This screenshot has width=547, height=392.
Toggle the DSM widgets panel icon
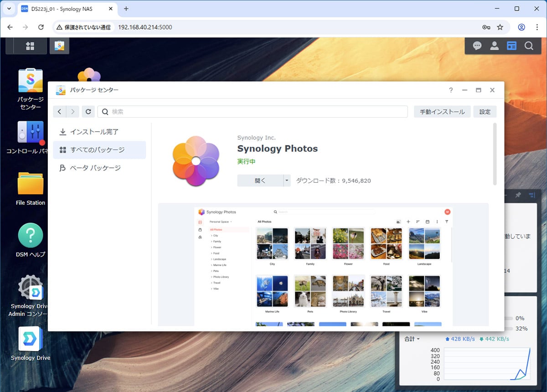tap(512, 46)
